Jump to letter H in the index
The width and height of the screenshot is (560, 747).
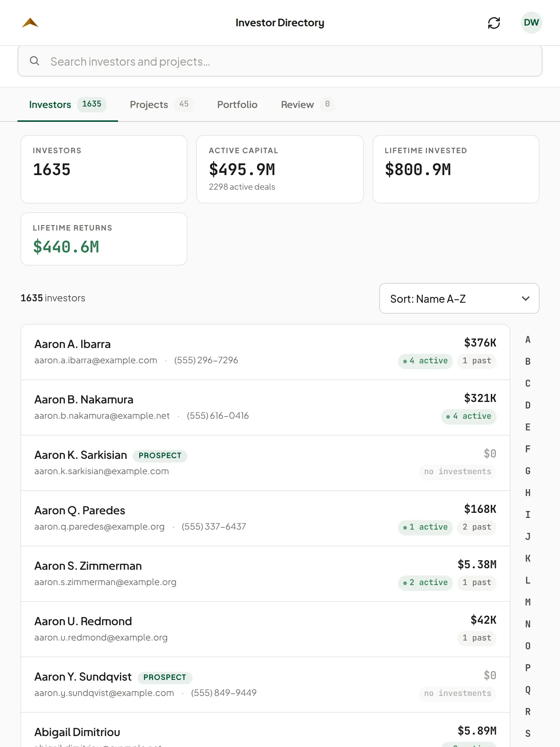click(528, 493)
